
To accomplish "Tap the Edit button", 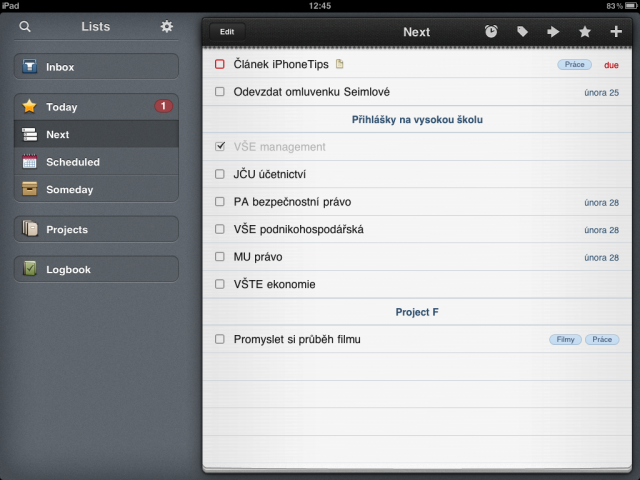I will [x=227, y=32].
